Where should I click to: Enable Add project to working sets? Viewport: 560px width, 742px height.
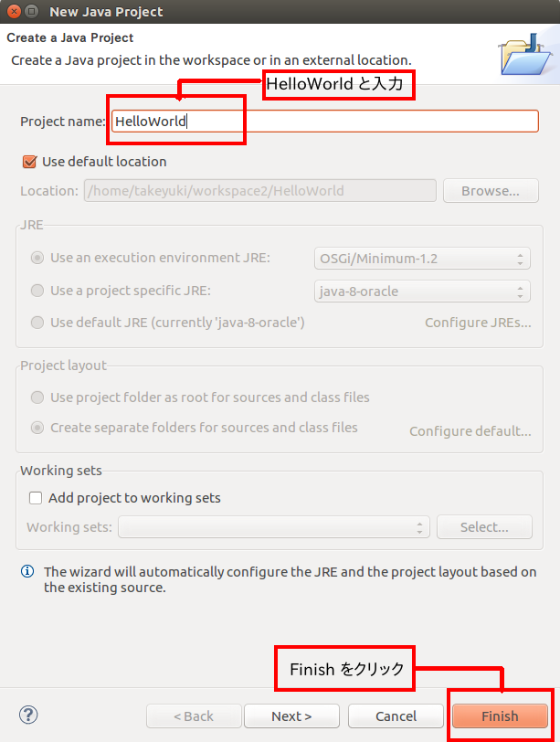pos(36,498)
